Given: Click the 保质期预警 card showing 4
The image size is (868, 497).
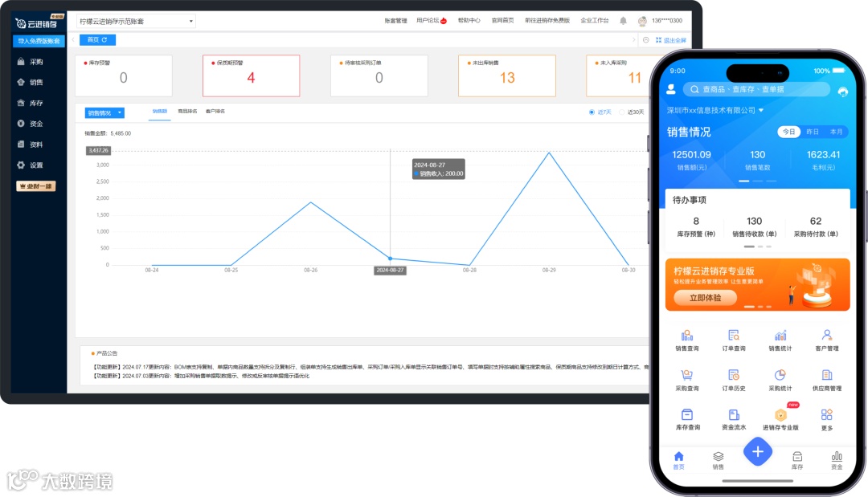Looking at the screenshot, I should click(252, 75).
